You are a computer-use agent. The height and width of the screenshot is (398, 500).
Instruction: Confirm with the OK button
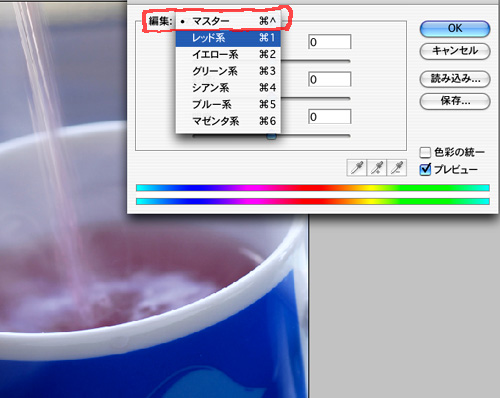click(455, 29)
